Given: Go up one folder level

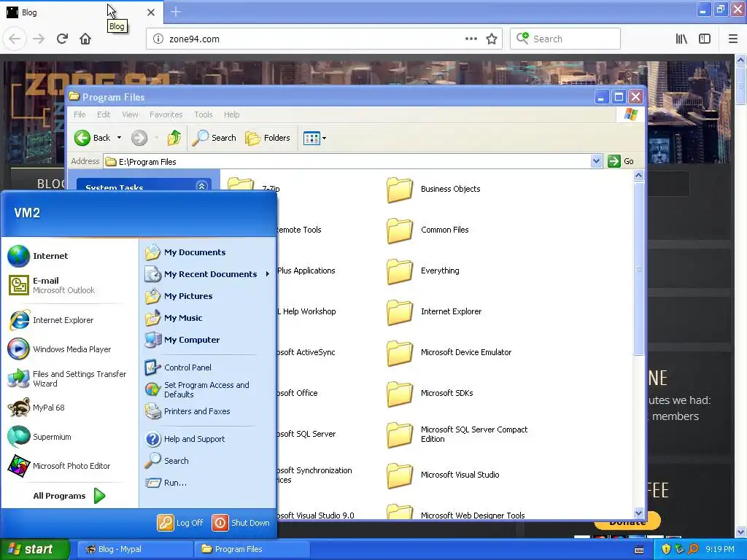Looking at the screenshot, I should (174, 138).
